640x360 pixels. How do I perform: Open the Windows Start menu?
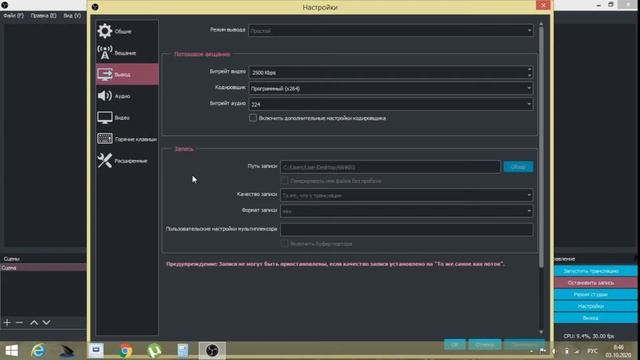coord(11,350)
